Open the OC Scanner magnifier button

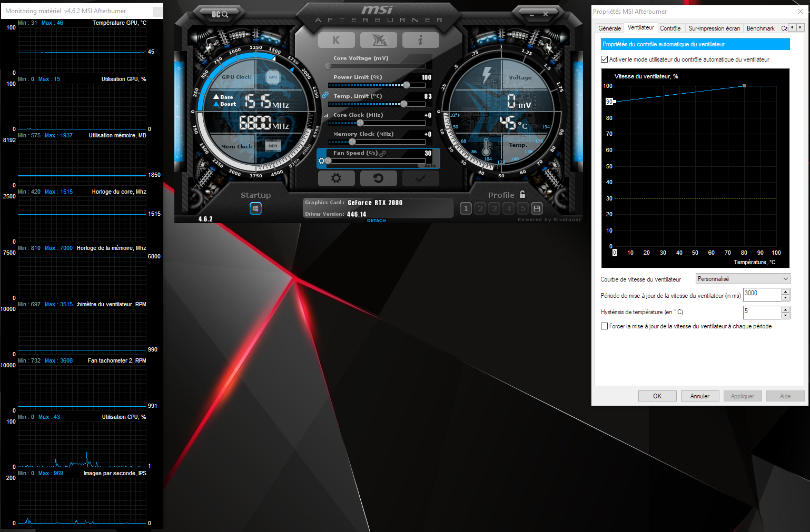220,14
